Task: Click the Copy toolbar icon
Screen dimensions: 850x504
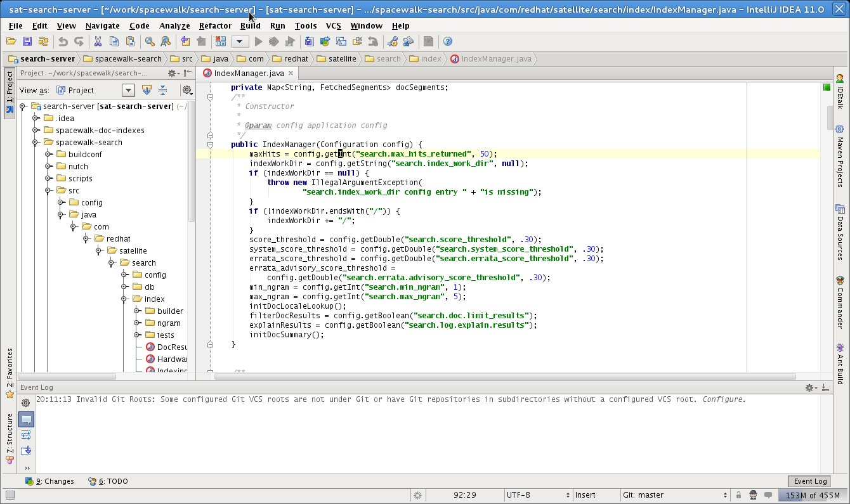Action: click(114, 41)
